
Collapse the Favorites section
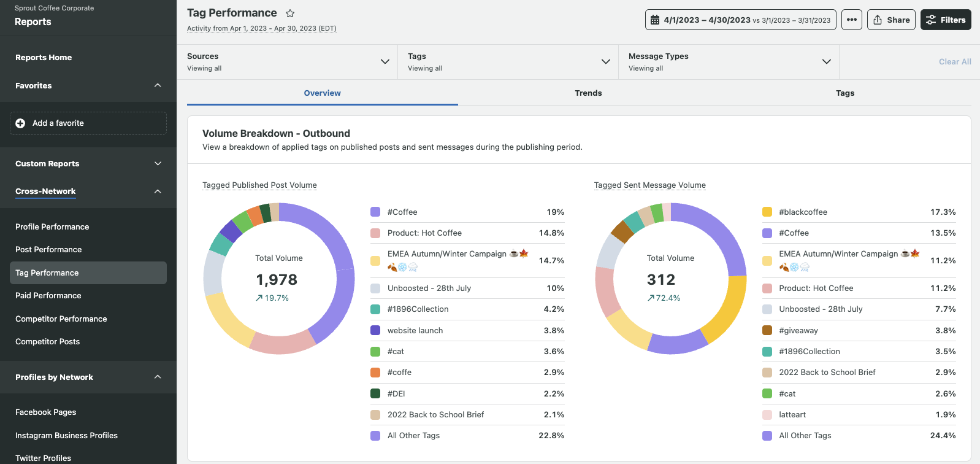pos(158,85)
